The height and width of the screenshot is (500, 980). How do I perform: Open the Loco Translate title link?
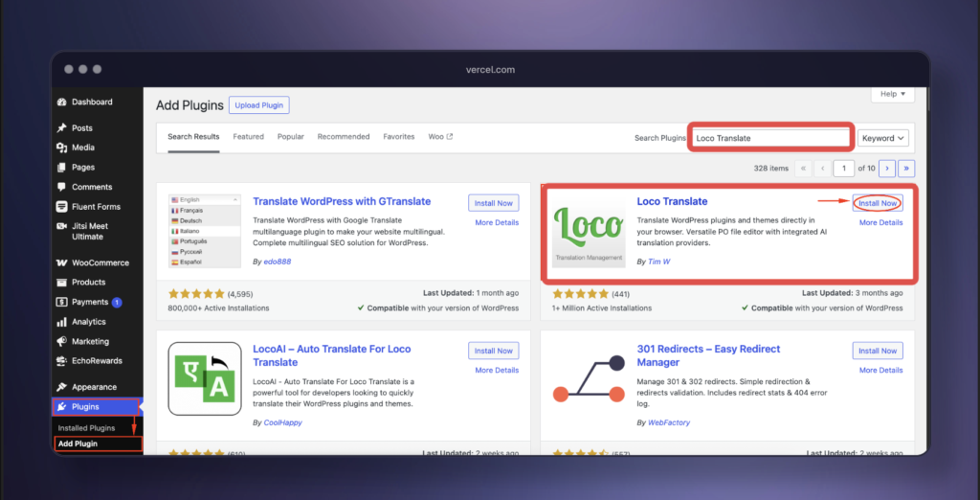(x=672, y=201)
